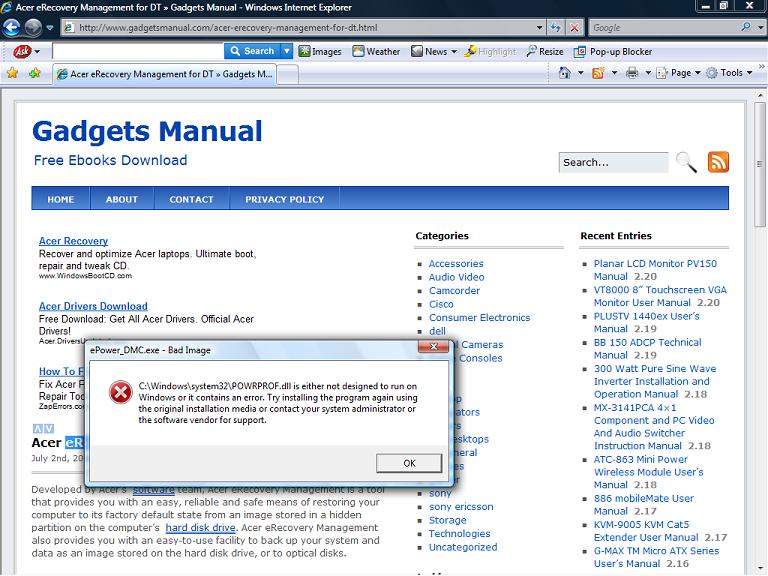Click the orange RSS feed icon

[718, 162]
